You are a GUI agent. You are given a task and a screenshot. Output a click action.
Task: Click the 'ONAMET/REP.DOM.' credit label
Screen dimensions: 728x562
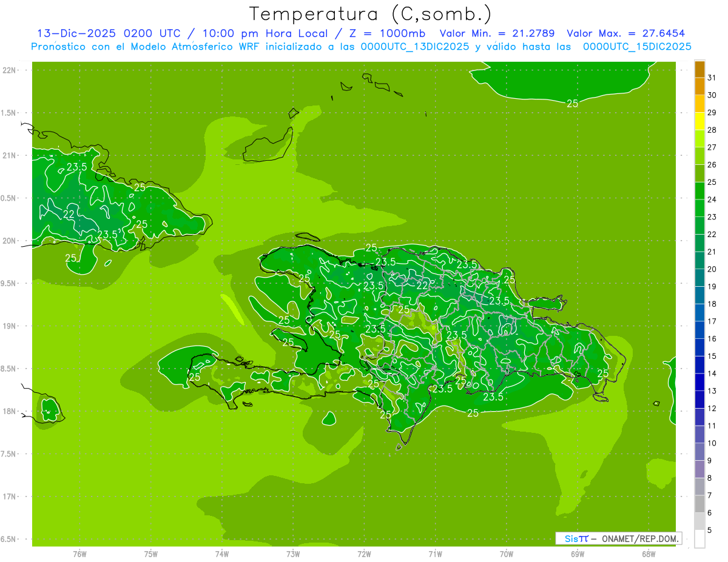point(639,538)
